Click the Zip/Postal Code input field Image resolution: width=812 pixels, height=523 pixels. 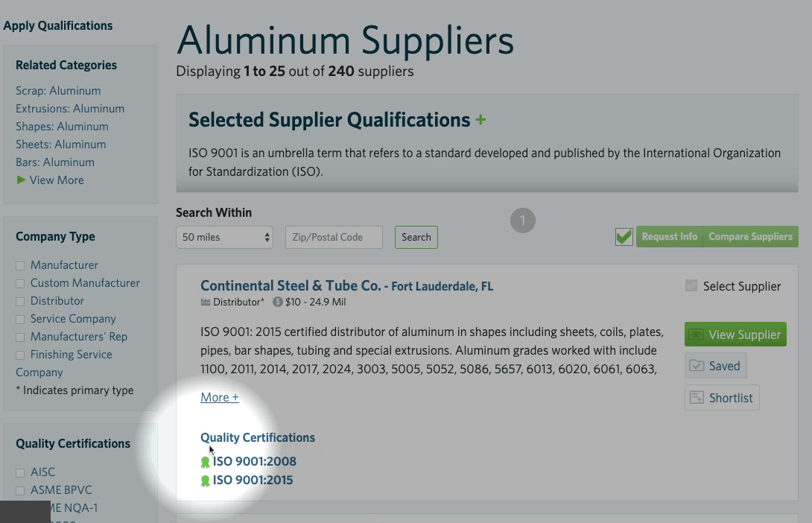(x=334, y=238)
